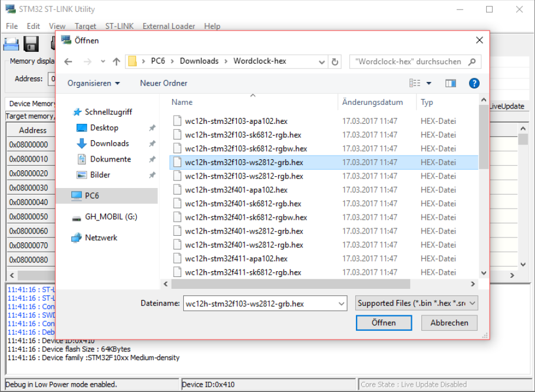The width and height of the screenshot is (535, 392).
Task: Sort by Typ column header
Action: click(447, 102)
